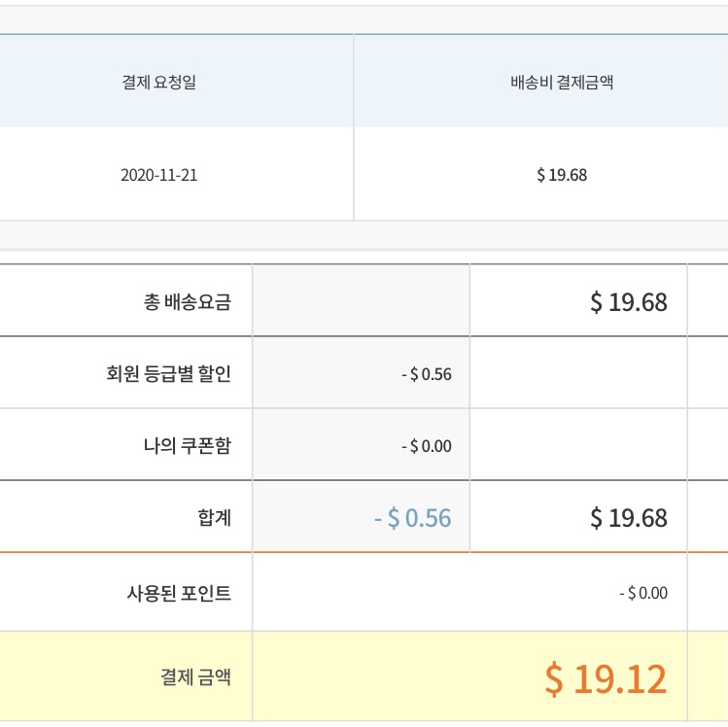Select the - $ 0.56 membership discount value

point(426,374)
